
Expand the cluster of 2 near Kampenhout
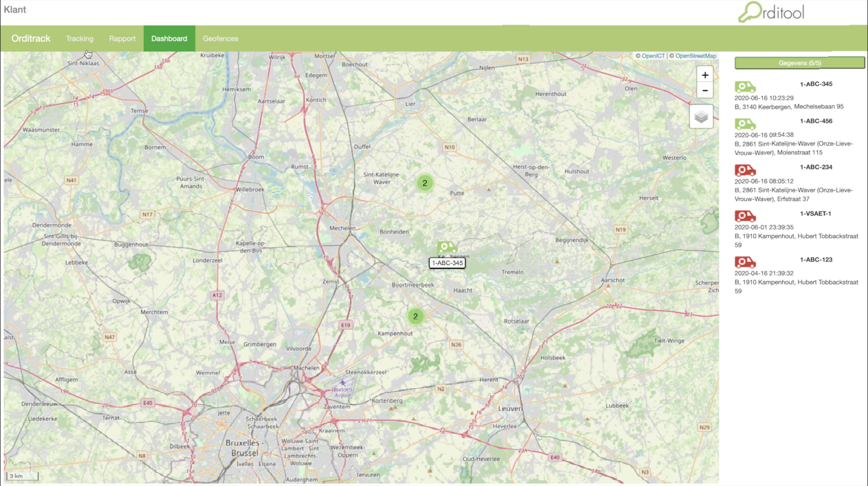point(415,316)
